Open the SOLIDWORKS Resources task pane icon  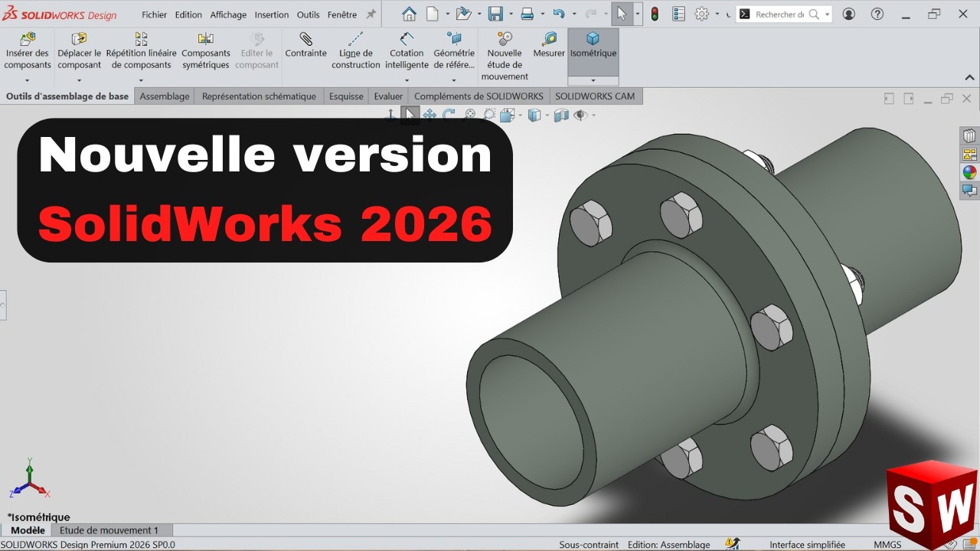click(969, 136)
